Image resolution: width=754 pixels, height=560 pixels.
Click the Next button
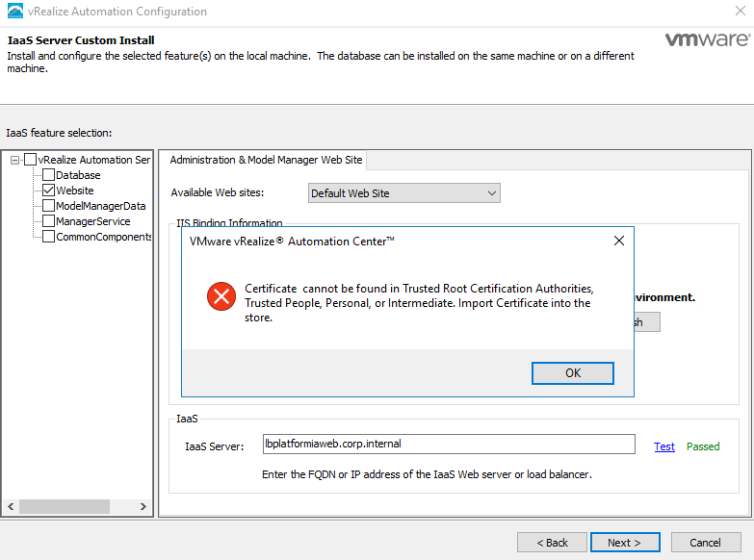coord(625,543)
